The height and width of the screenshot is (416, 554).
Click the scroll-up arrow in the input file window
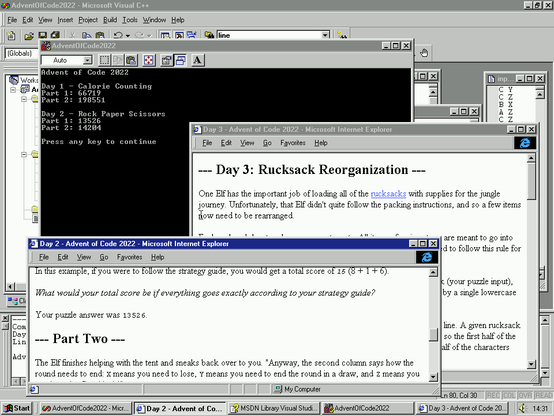click(540, 94)
